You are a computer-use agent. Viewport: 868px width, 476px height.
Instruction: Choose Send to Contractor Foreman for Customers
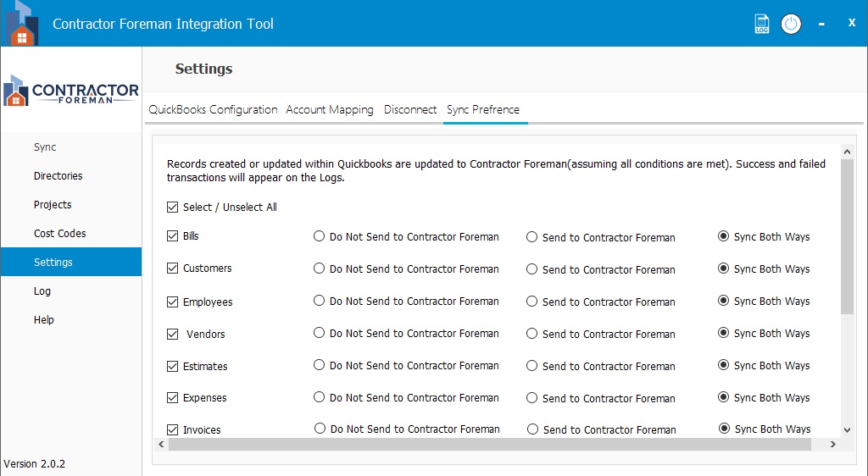pyautogui.click(x=532, y=268)
